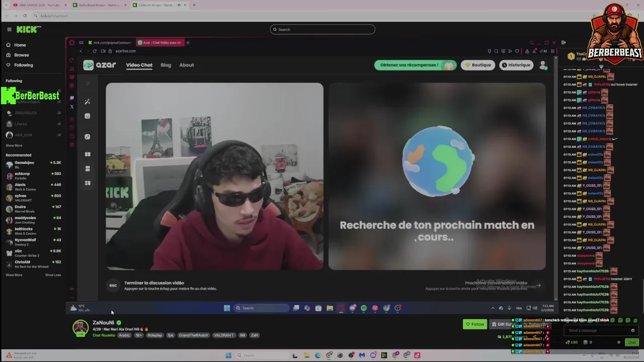Image resolution: width=644 pixels, height=362 pixels.
Task: Click the streamer webcam video
Action: (214, 176)
